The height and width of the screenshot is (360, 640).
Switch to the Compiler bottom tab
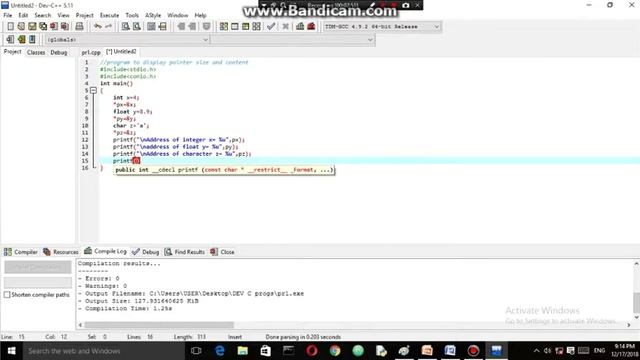[21, 252]
